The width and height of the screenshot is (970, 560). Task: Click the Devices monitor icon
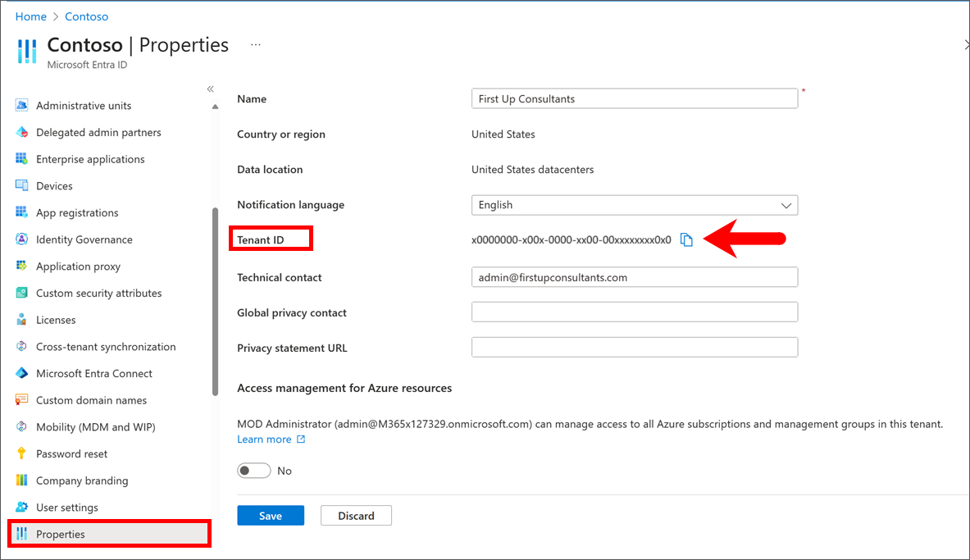[x=21, y=185]
